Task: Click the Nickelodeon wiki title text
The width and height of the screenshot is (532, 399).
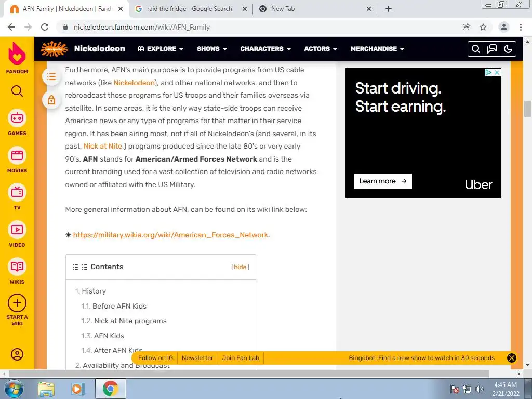Action: 100,49
